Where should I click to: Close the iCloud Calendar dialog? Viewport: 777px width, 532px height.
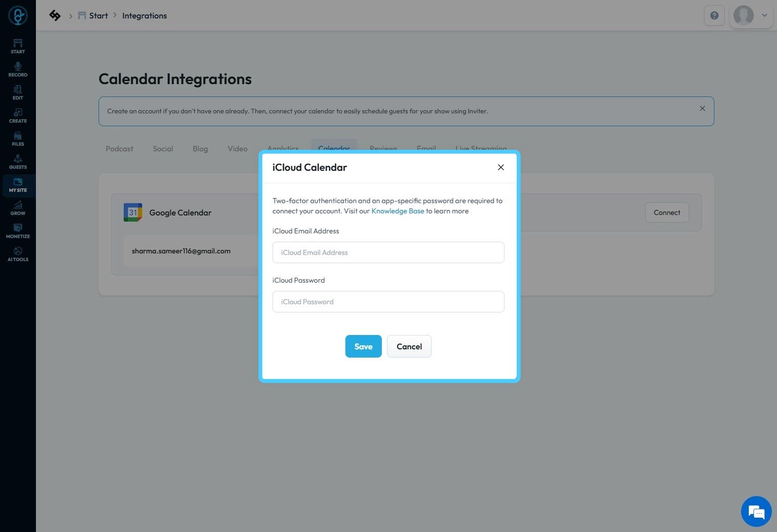point(501,167)
